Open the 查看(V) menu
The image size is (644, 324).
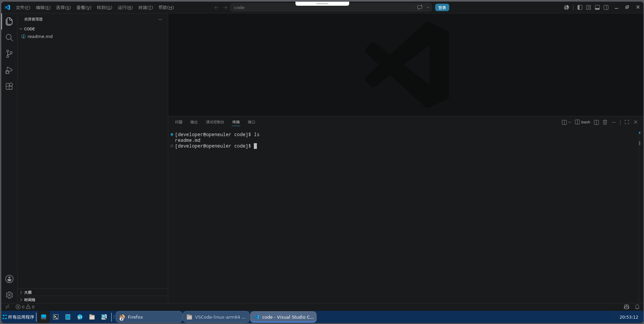pyautogui.click(x=84, y=7)
